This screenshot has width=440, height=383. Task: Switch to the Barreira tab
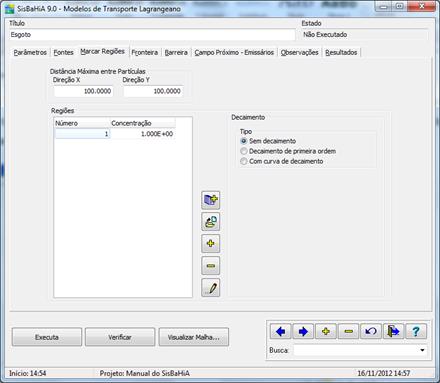pyautogui.click(x=176, y=52)
